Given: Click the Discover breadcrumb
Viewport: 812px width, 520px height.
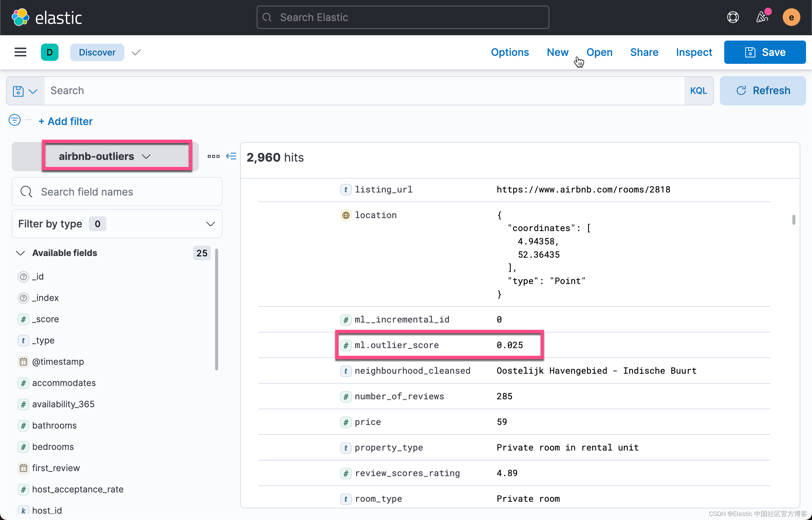Looking at the screenshot, I should 97,52.
